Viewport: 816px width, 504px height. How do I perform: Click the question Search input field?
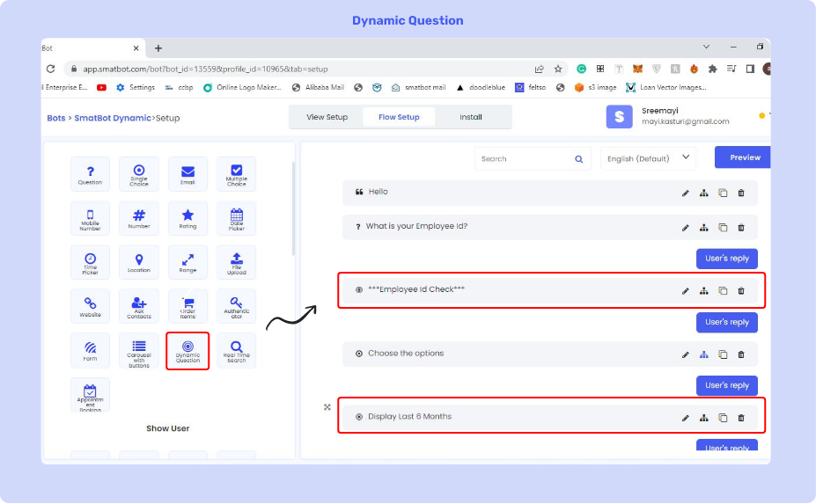(525, 159)
